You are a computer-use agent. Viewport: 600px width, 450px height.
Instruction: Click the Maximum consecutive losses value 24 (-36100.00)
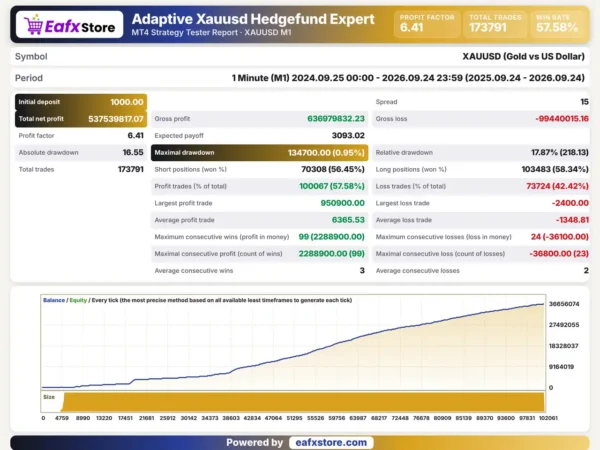click(x=560, y=237)
